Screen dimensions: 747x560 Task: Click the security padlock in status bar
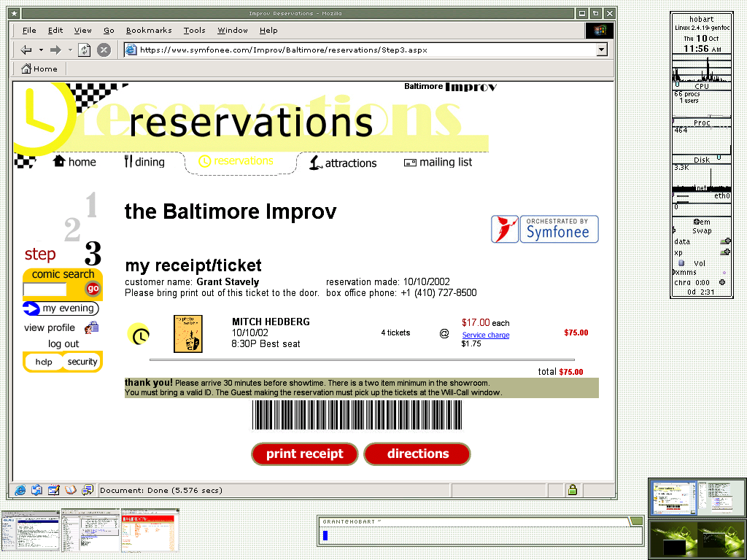[572, 490]
